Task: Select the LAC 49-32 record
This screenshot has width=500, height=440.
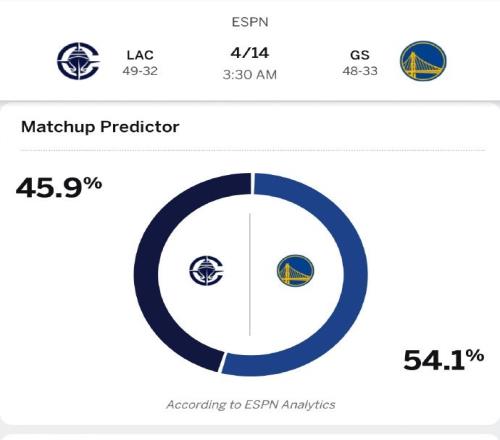Action: click(140, 71)
